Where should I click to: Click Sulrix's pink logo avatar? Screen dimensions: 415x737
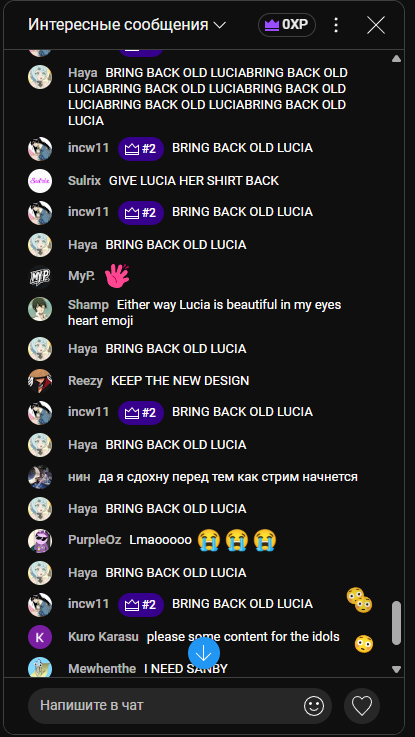[x=40, y=181]
